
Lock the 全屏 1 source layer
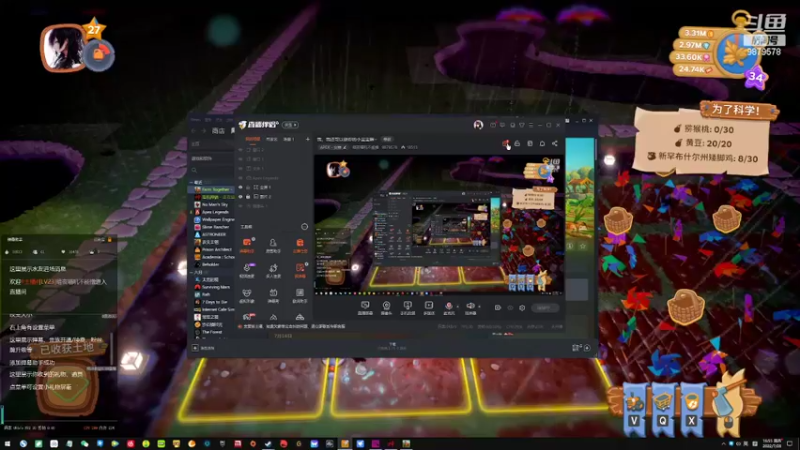248,187
